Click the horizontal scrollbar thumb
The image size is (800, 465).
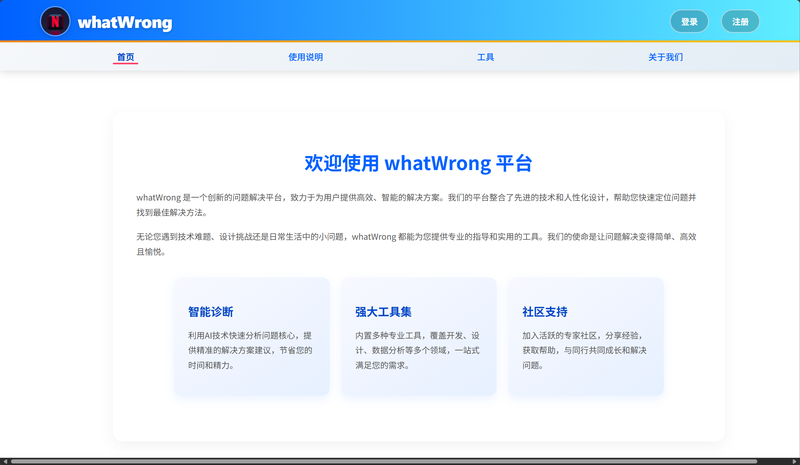384,461
